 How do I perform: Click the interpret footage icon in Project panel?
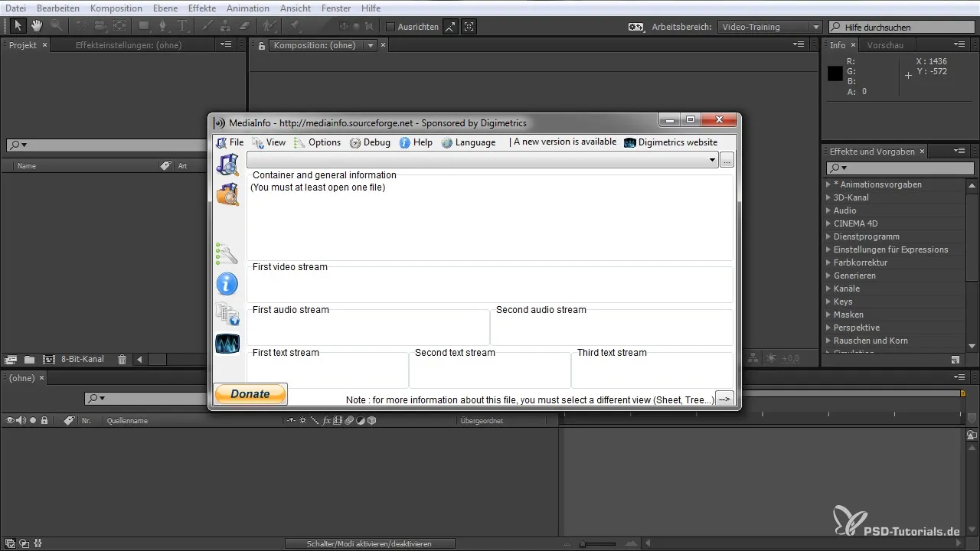[x=11, y=359]
